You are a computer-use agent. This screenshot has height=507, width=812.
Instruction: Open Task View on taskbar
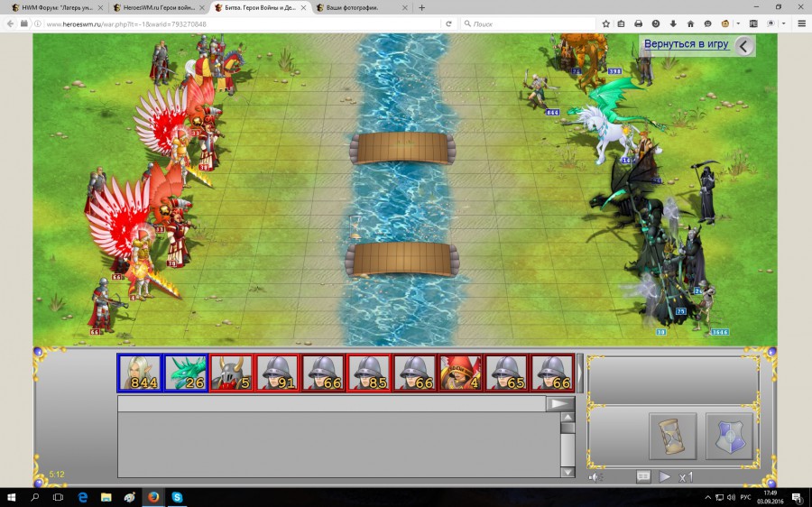pyautogui.click(x=58, y=497)
